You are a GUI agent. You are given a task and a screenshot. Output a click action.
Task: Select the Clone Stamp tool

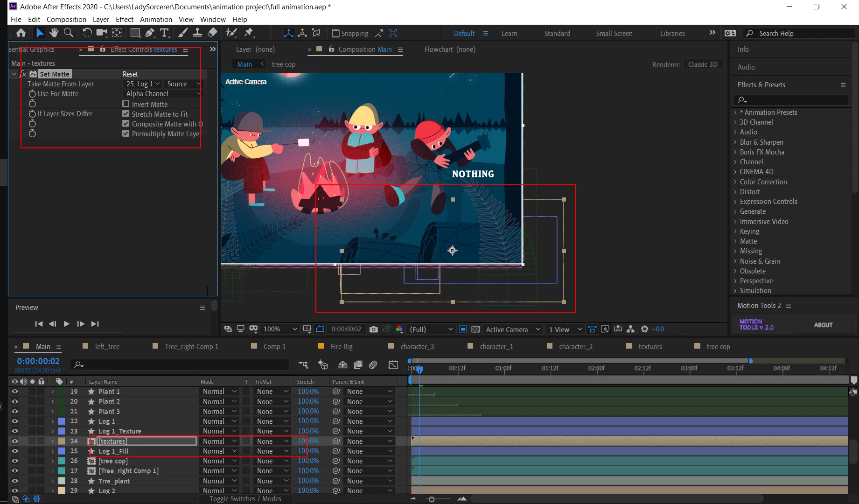[197, 33]
